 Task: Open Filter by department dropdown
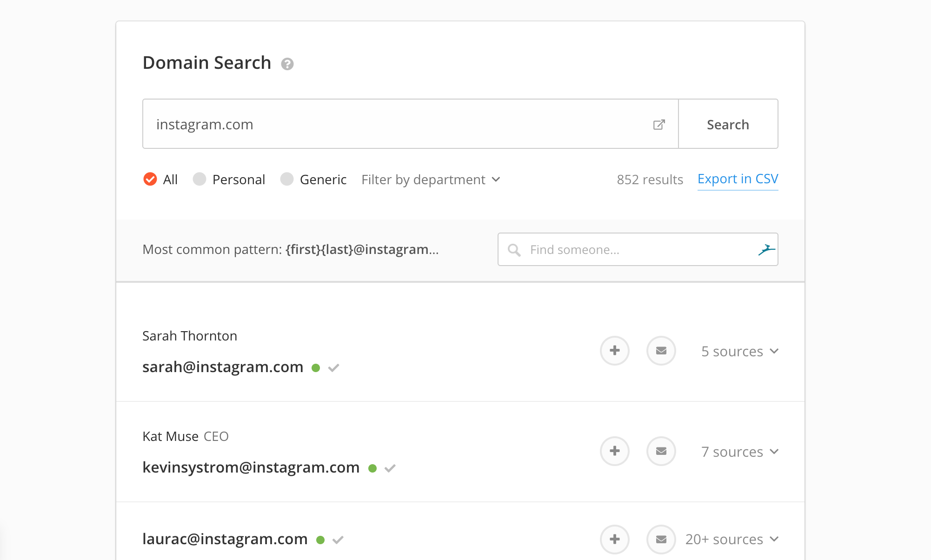click(x=431, y=180)
